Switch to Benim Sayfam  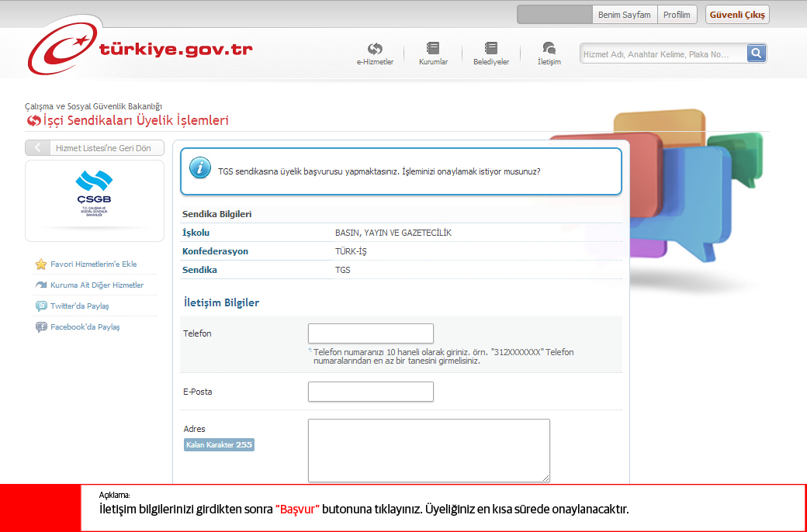[625, 13]
